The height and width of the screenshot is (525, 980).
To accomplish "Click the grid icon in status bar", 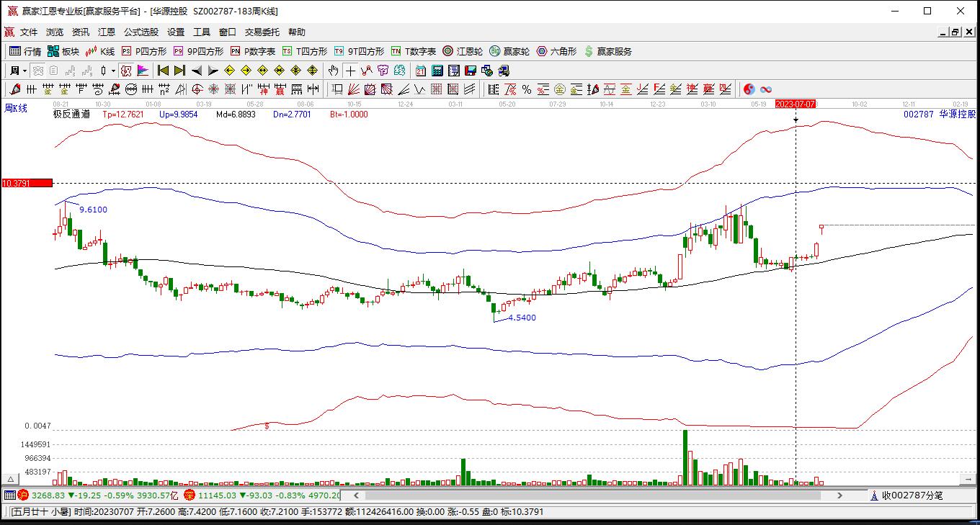I will click(x=9, y=495).
